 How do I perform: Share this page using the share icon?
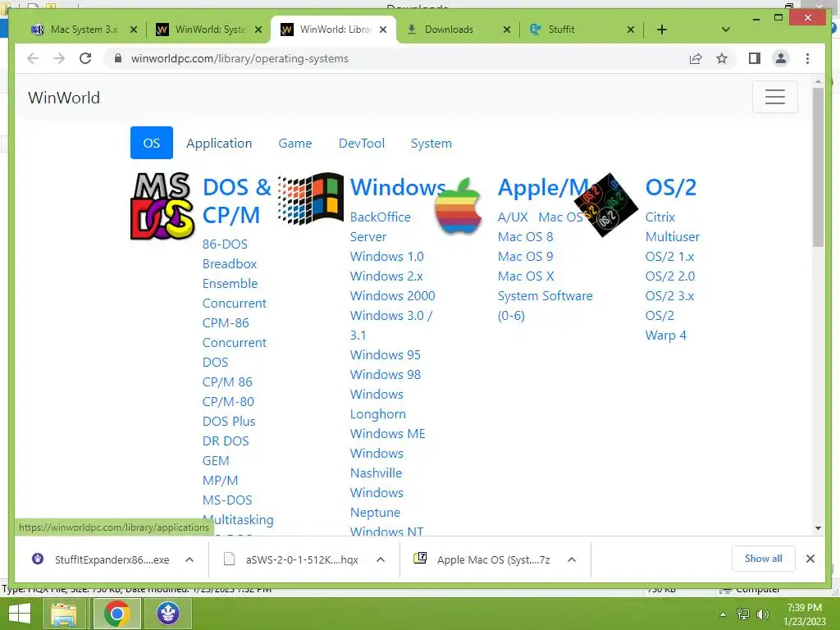[696, 58]
